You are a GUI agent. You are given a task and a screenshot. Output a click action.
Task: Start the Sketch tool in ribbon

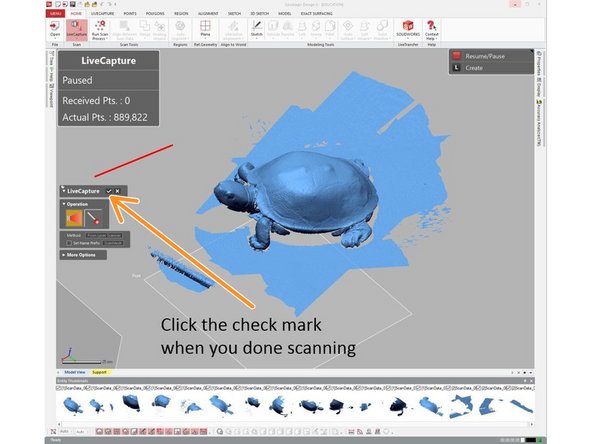point(257,29)
